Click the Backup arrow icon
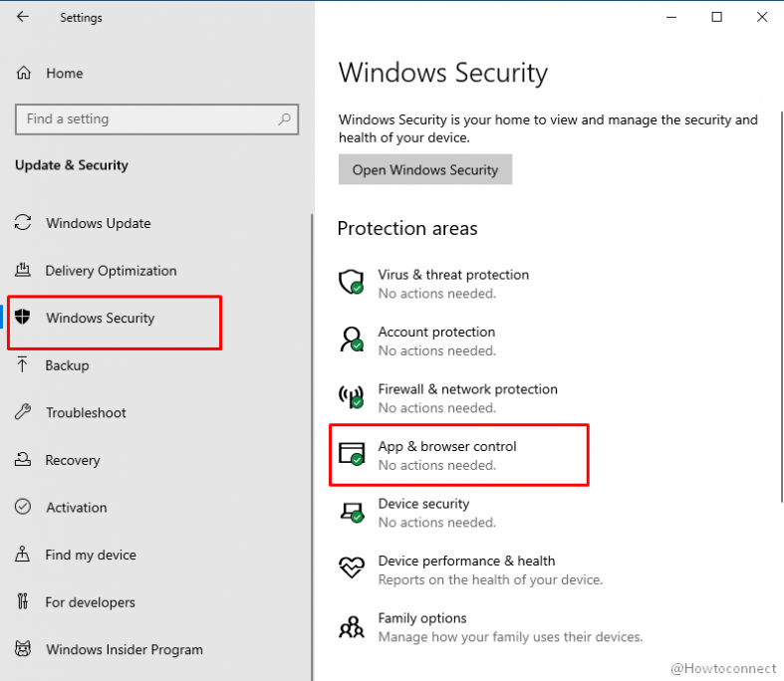Viewport: 784px width, 681px height. click(x=23, y=364)
